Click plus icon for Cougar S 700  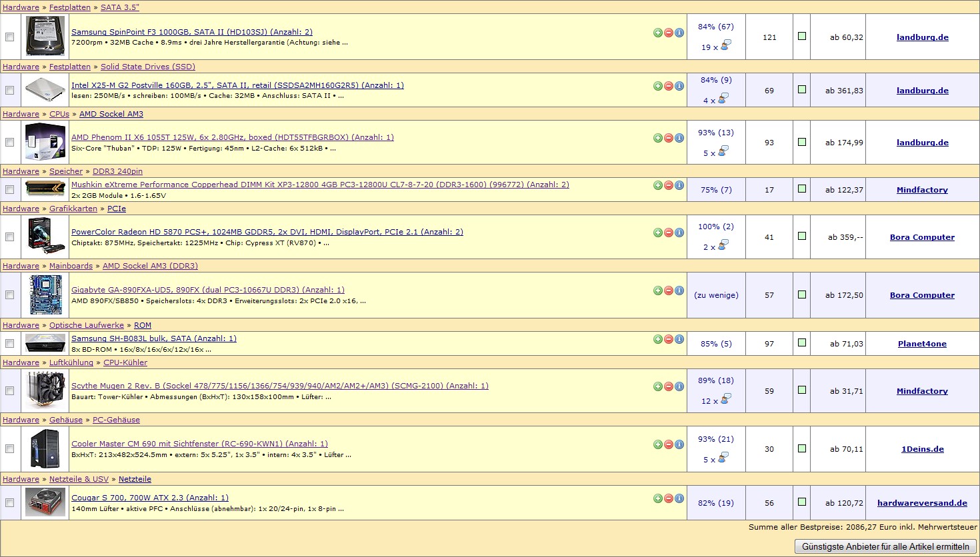pos(658,498)
